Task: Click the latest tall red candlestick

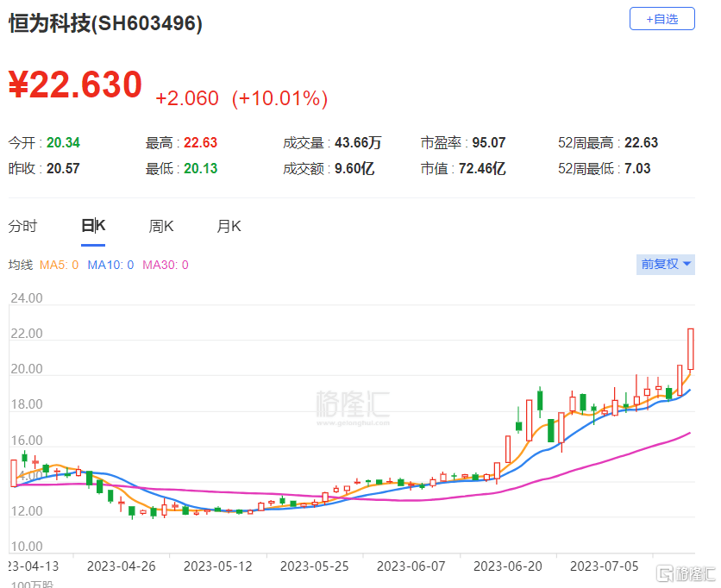Action: (691, 348)
